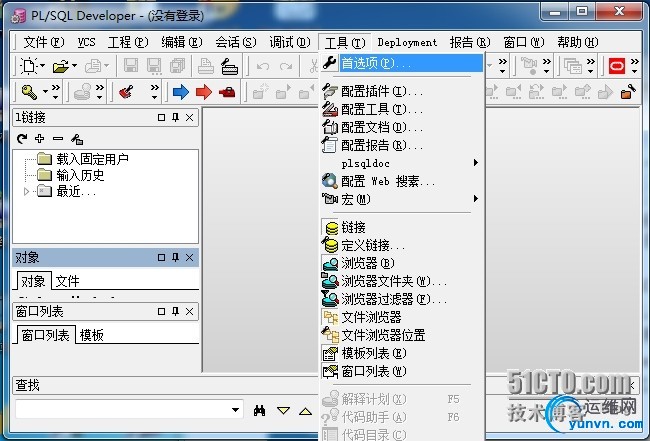
Task: Close the 链接 panel
Action: (189, 118)
